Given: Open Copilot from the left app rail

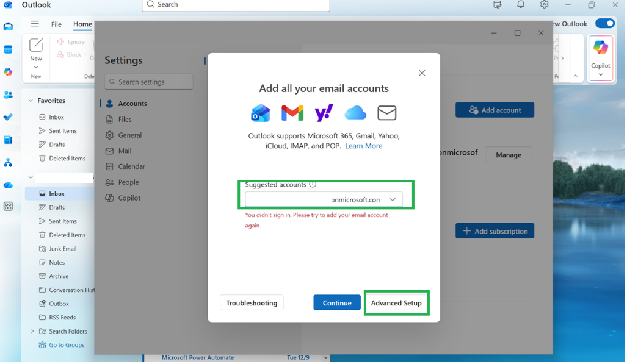Looking at the screenshot, I should 8,72.
